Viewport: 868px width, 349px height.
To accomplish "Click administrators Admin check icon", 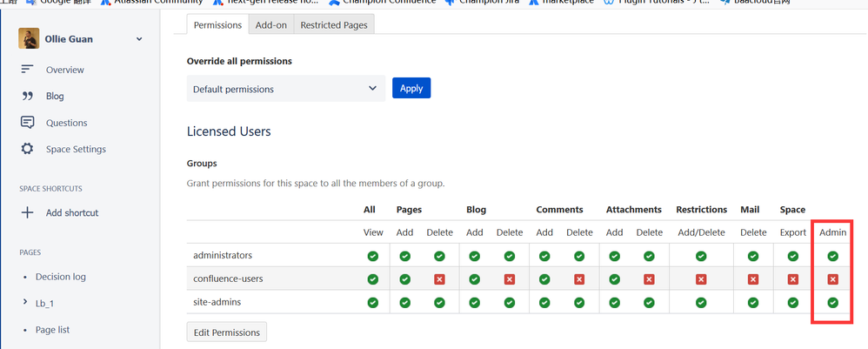I will pyautogui.click(x=832, y=256).
